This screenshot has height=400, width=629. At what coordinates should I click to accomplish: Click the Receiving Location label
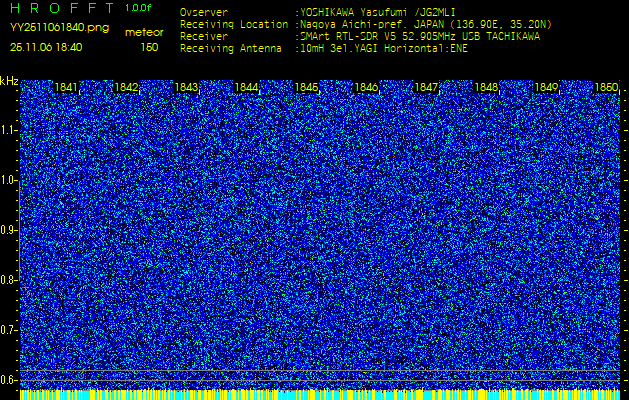tap(234, 24)
